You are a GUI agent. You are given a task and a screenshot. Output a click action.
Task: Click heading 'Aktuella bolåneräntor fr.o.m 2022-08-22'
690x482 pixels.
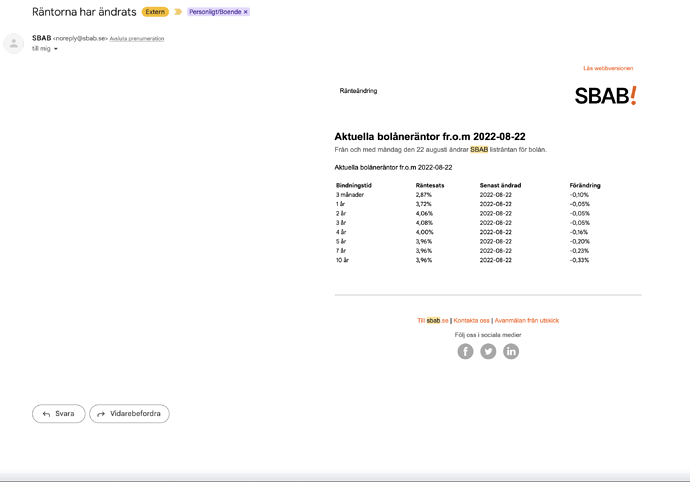[430, 136]
